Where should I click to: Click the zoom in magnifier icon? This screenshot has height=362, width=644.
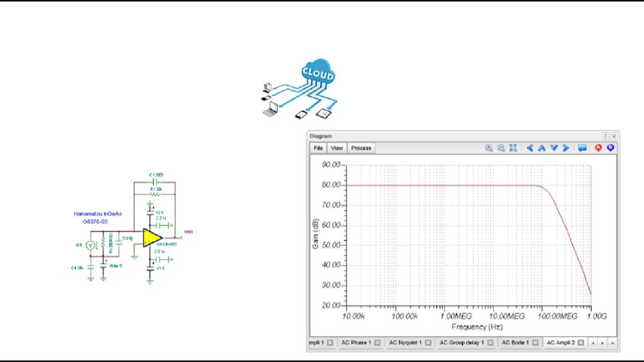[489, 148]
